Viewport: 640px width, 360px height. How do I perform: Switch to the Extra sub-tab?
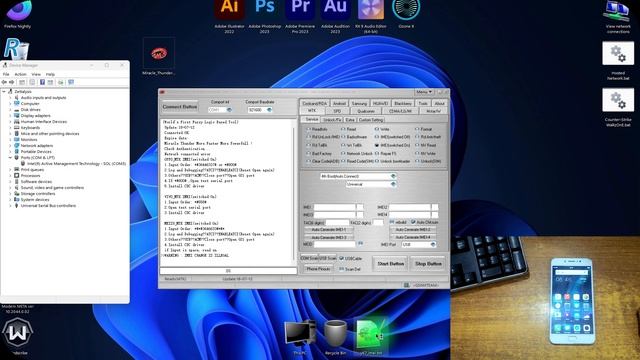click(350, 120)
